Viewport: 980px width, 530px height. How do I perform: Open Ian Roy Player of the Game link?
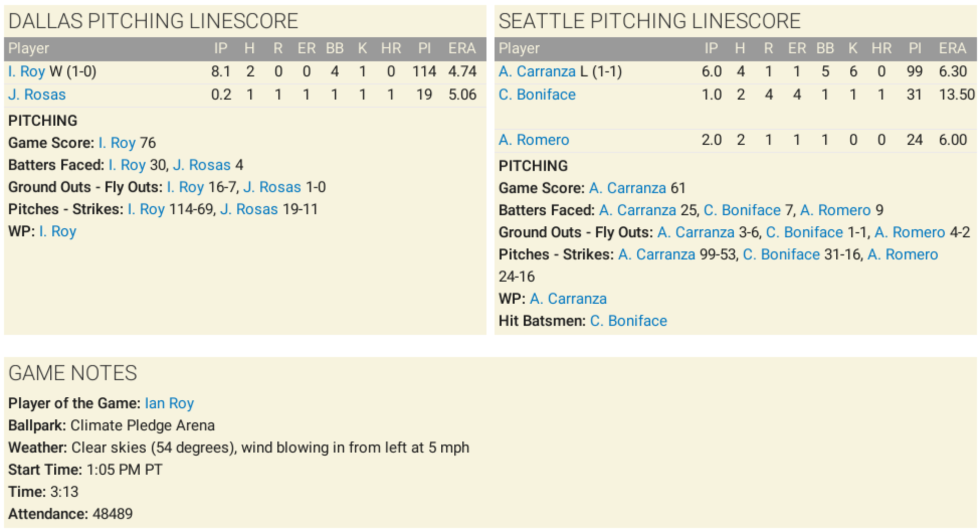(169, 403)
